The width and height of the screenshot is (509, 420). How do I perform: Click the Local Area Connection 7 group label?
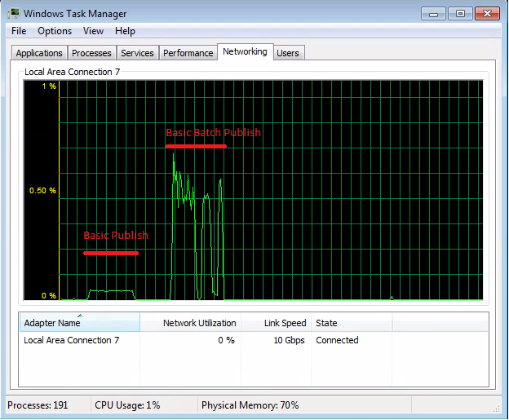pyautogui.click(x=72, y=72)
